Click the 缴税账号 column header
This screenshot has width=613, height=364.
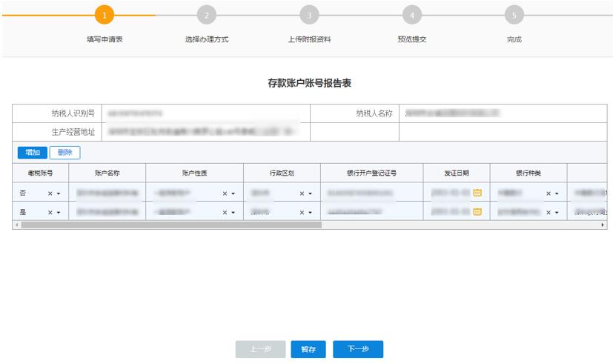pos(40,173)
